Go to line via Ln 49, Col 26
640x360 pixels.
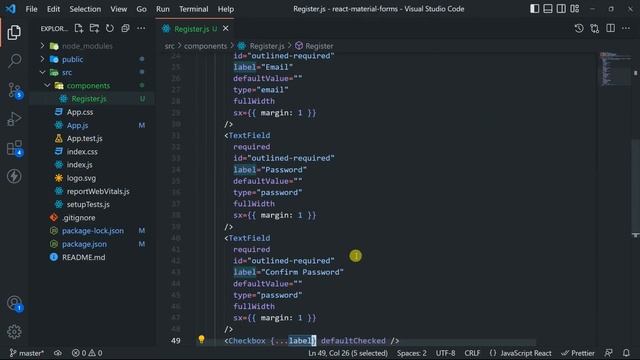coord(348,353)
